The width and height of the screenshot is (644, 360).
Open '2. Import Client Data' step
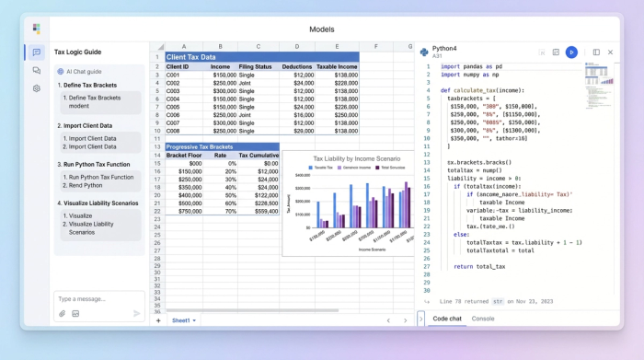[x=89, y=146]
